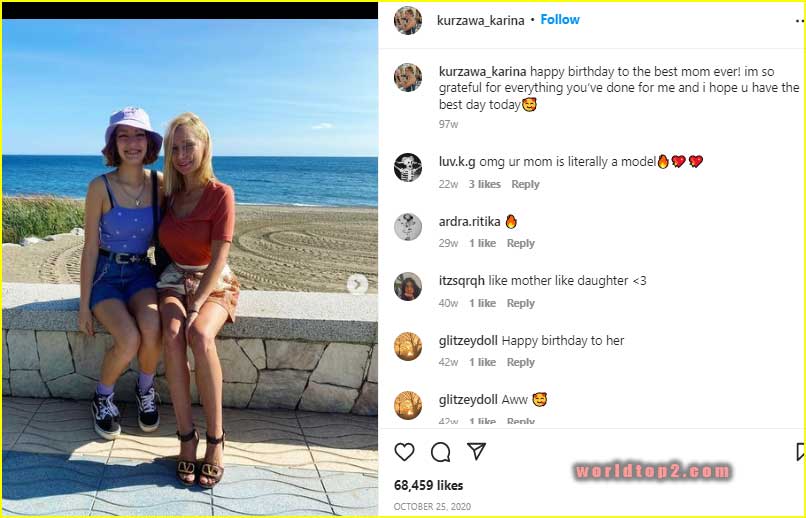Open kurzawa_karina username in header
This screenshot has width=806, height=518.
(480, 20)
